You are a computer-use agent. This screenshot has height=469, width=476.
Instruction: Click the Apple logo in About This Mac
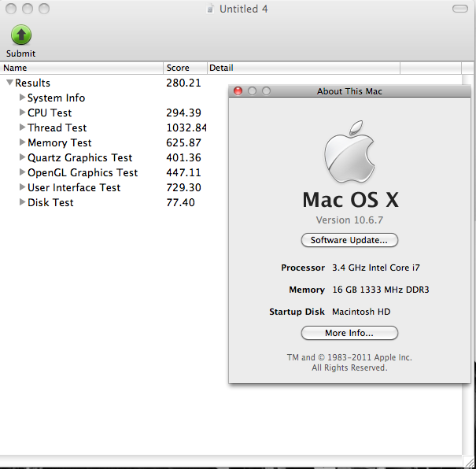[349, 152]
